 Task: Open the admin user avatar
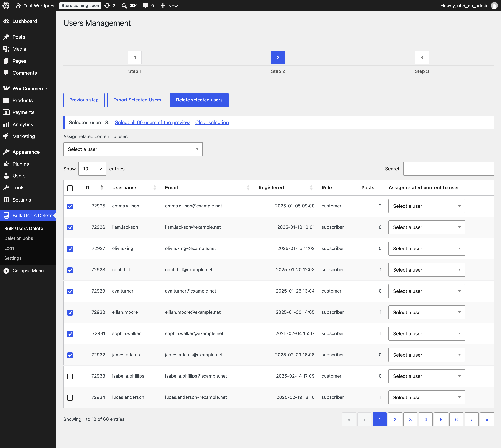(494, 5)
